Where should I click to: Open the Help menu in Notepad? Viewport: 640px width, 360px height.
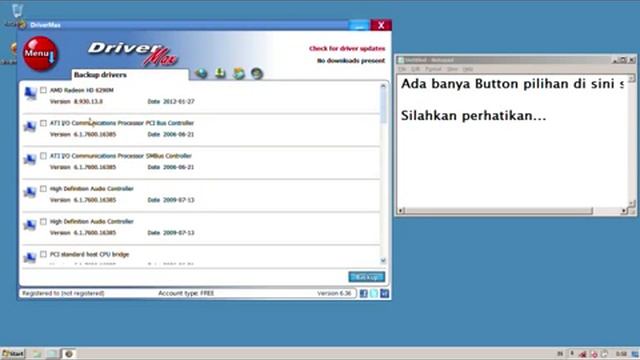click(x=468, y=69)
